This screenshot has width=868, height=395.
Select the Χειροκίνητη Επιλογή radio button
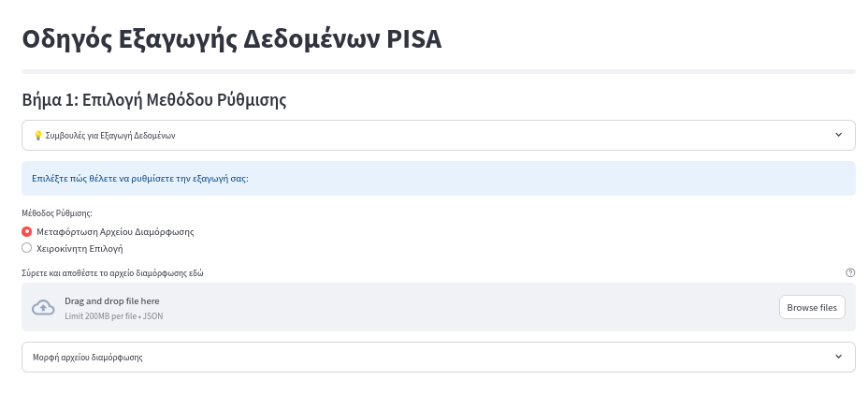(x=26, y=248)
